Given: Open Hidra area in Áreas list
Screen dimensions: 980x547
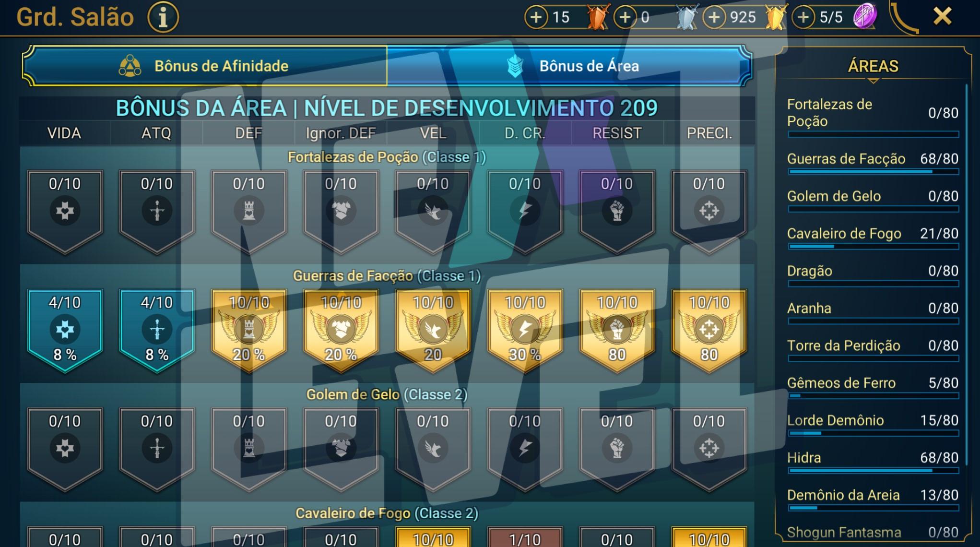Looking at the screenshot, I should [873, 462].
